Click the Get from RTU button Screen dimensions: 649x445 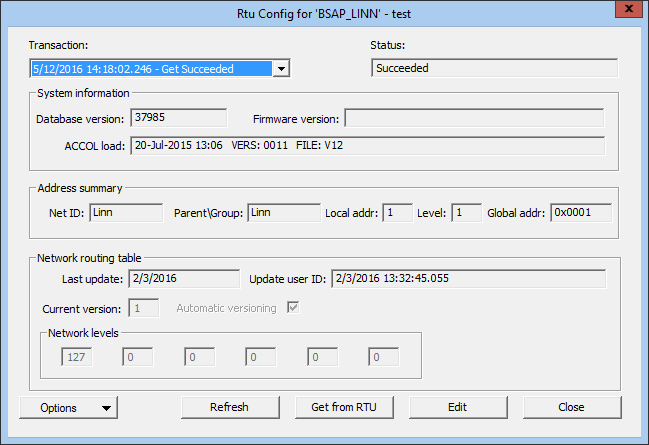[x=344, y=407]
